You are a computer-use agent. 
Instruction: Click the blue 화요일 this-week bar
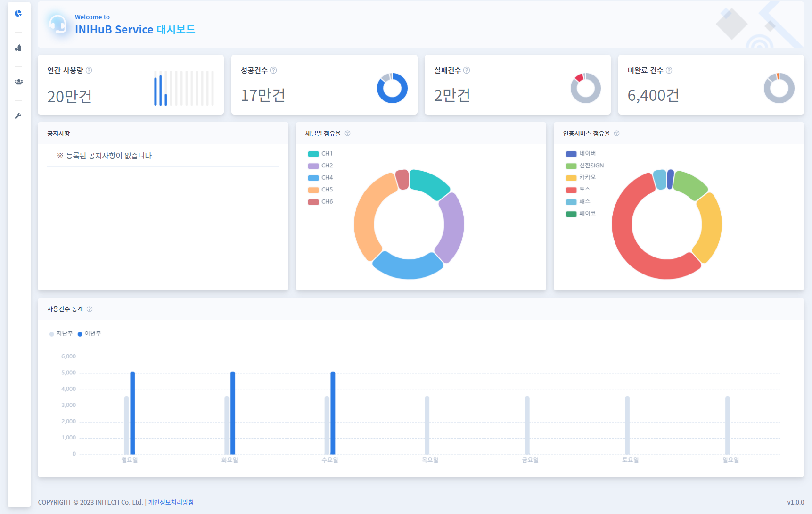233,413
